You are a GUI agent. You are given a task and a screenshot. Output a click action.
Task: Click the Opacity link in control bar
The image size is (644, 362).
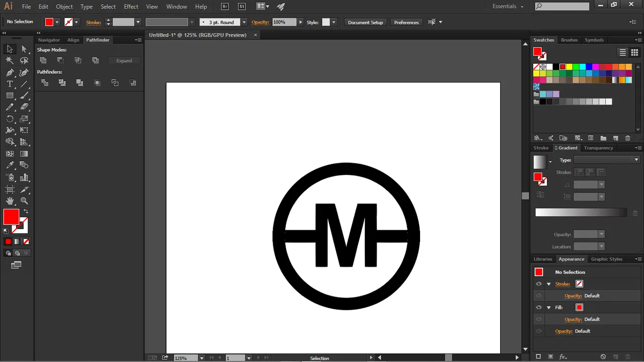pos(260,22)
